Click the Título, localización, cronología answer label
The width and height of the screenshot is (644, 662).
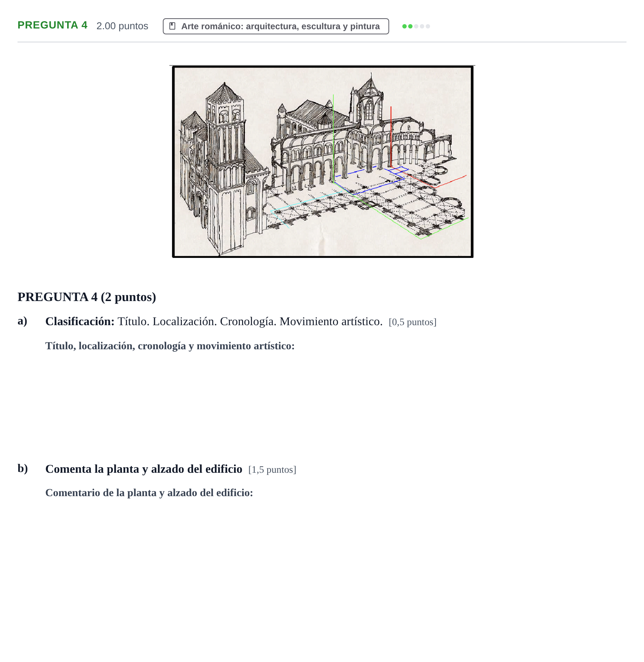pos(170,346)
